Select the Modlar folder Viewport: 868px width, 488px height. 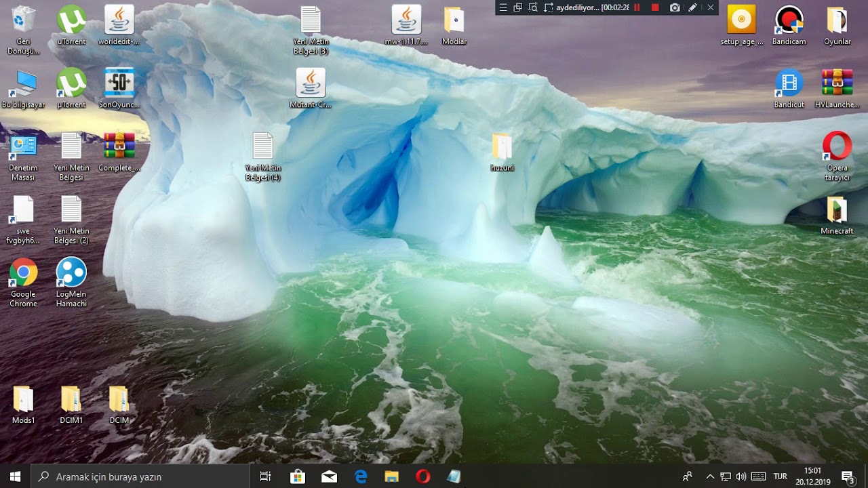tap(454, 20)
